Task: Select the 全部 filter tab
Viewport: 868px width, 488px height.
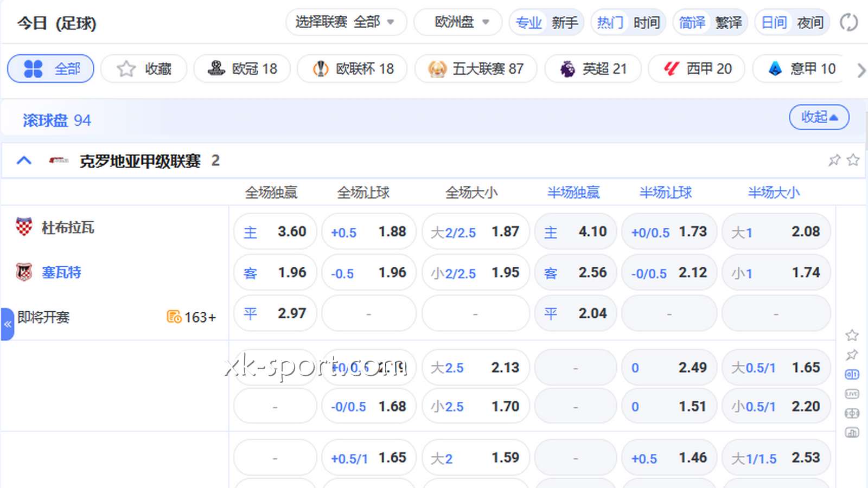Action: pyautogui.click(x=50, y=69)
